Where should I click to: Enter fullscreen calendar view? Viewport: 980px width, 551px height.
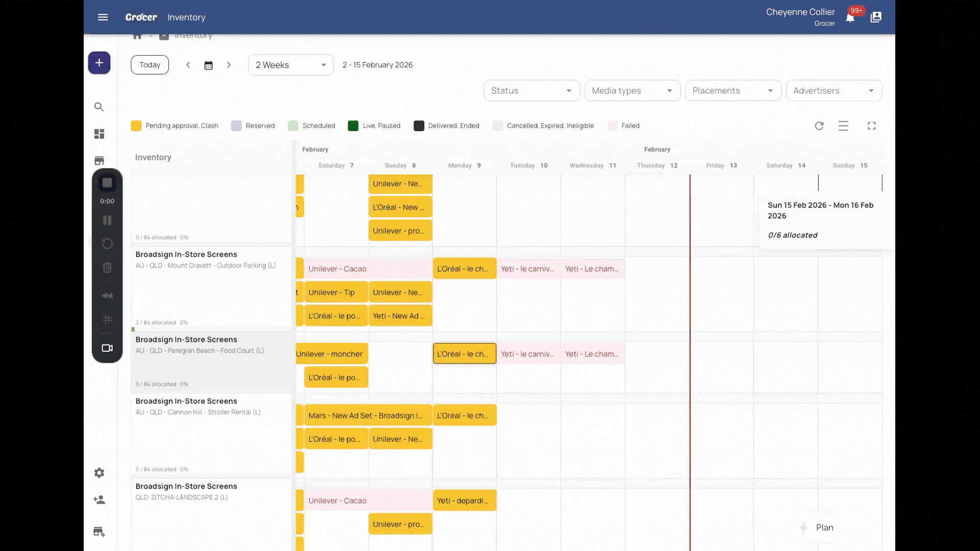(871, 126)
